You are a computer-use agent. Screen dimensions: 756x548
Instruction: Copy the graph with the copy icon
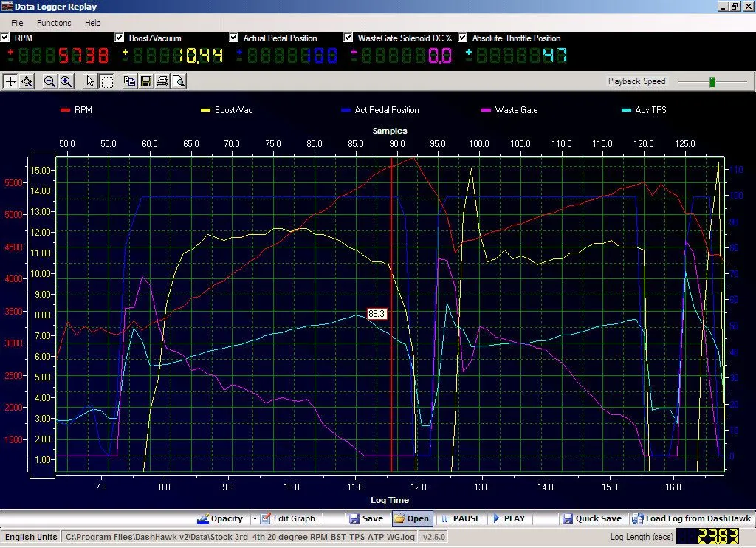coord(130,82)
